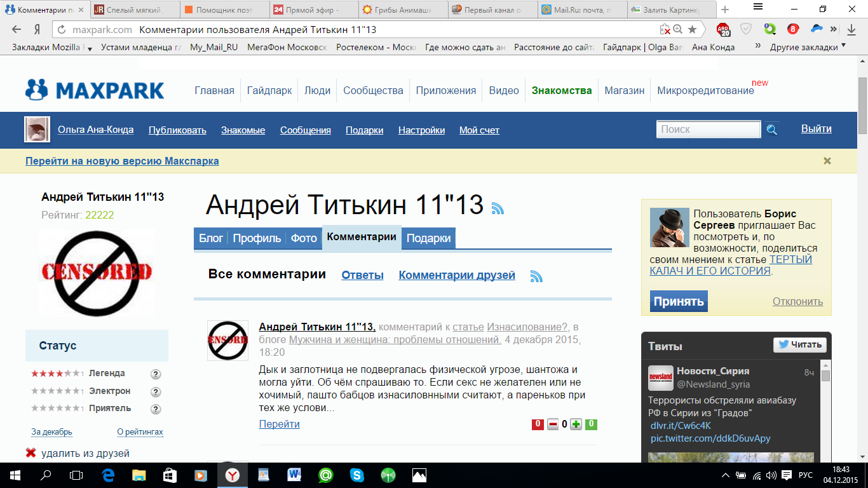This screenshot has width=868, height=488.
Task: Click the За декабрь rating link
Action: click(51, 432)
